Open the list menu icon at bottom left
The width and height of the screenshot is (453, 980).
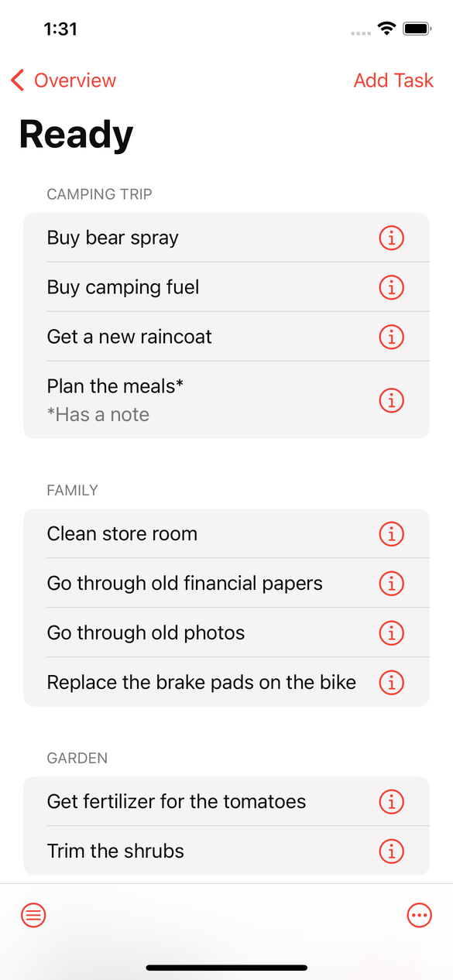33,916
